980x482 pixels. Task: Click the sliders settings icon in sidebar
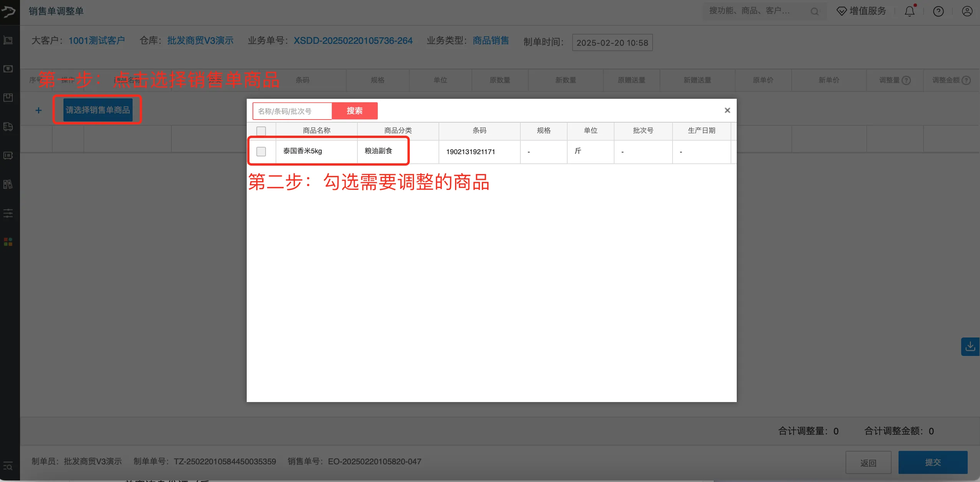[x=8, y=213]
